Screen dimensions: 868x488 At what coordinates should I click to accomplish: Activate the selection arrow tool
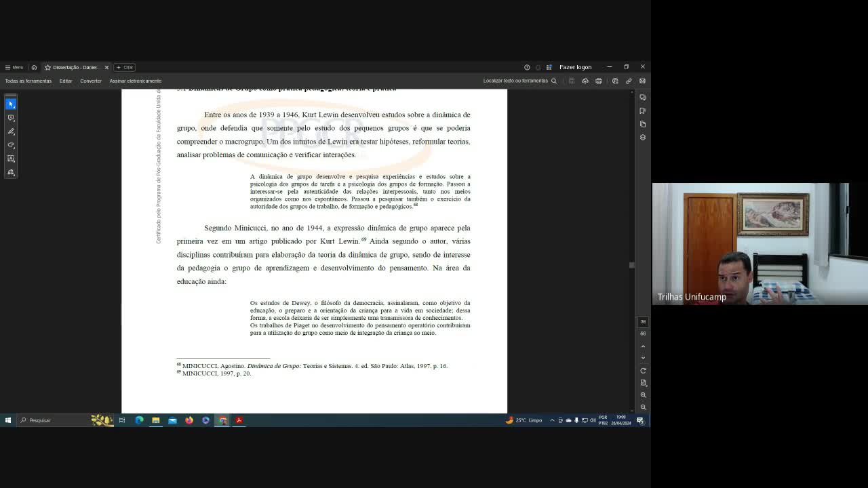(x=11, y=104)
